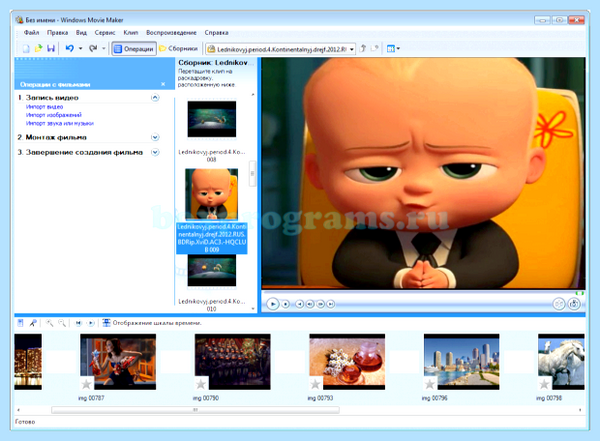This screenshot has height=441, width=600.
Task: Click the Split Clip icon under preview
Action: (x=559, y=304)
